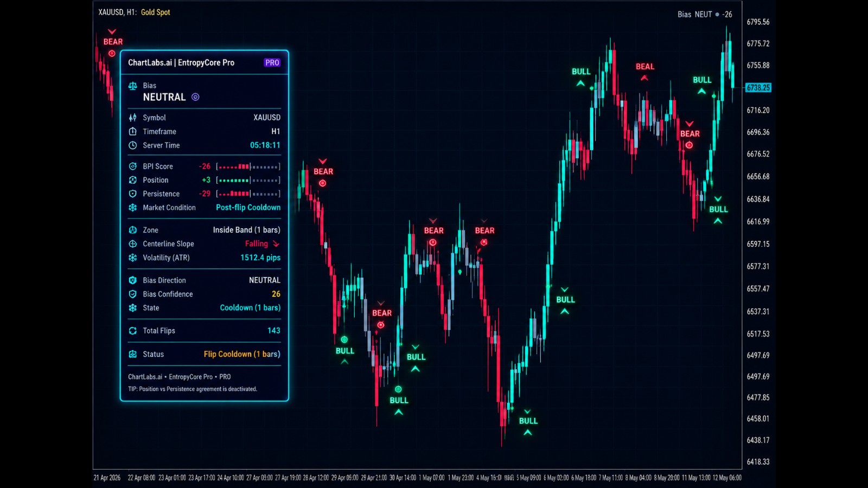Screen dimensions: 868x488
Task: Click the 1 May 07:00 time axis label
Action: click(x=432, y=478)
